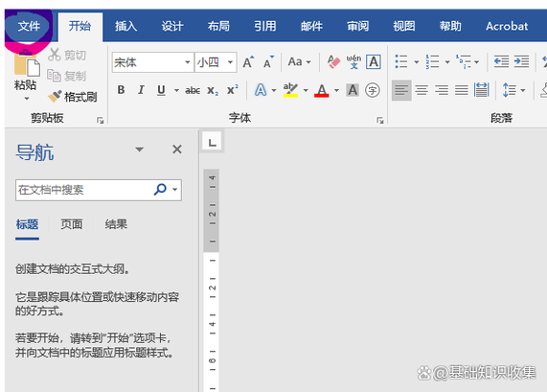This screenshot has width=547, height=392.
Task: Open the 文件 (File) menu
Action: 29,26
